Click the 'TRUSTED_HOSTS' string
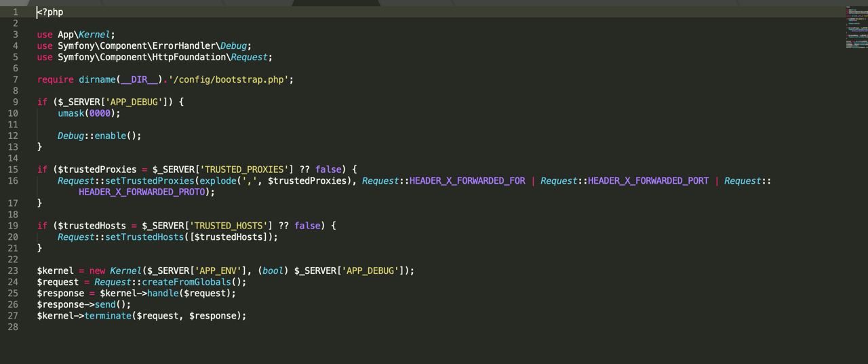 229,226
